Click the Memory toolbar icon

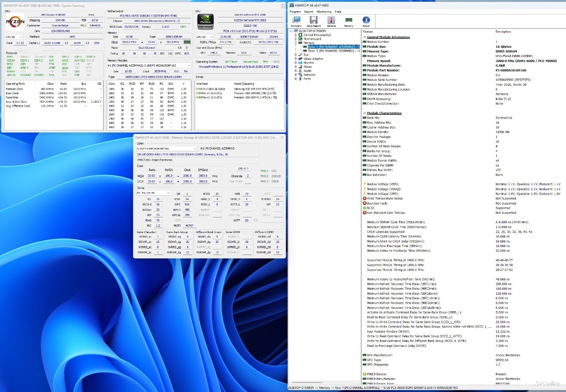[349, 20]
